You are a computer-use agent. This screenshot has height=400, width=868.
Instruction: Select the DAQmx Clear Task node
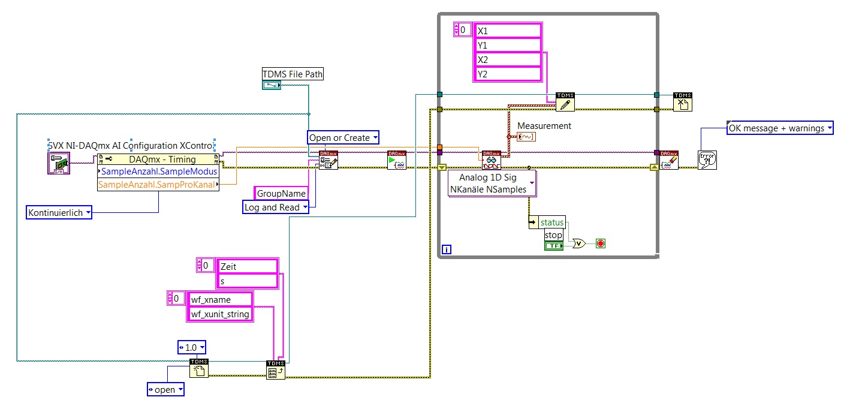point(669,160)
